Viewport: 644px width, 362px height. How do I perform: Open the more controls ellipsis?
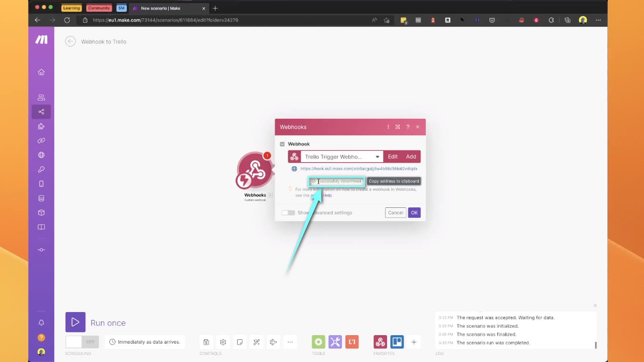pyautogui.click(x=290, y=342)
